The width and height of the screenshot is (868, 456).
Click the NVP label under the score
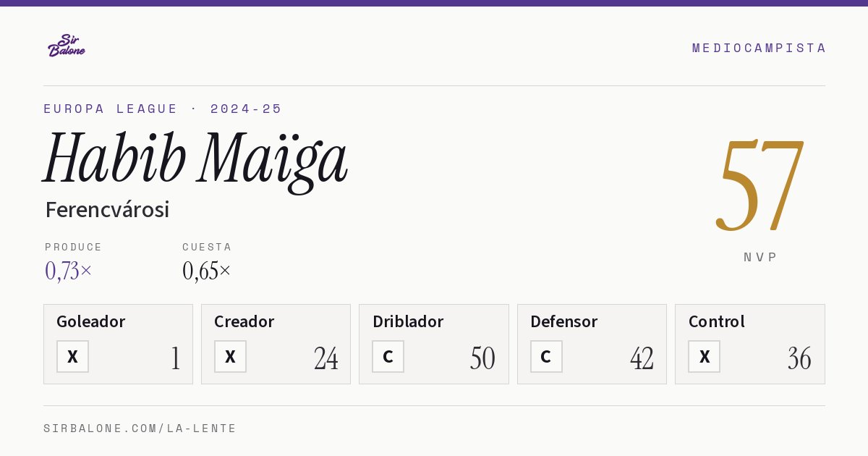tap(760, 257)
